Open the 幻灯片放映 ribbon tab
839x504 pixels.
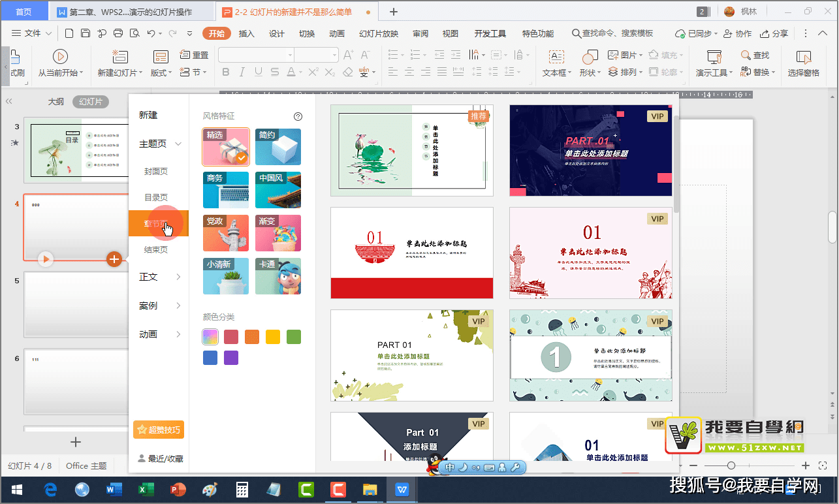379,33
